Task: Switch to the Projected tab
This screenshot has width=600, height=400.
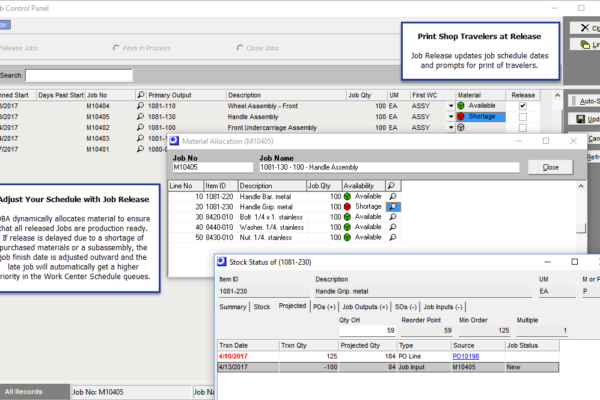Action: (292, 306)
